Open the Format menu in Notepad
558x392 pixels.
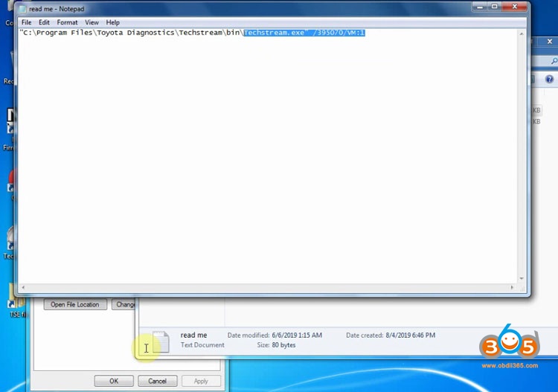click(x=67, y=22)
